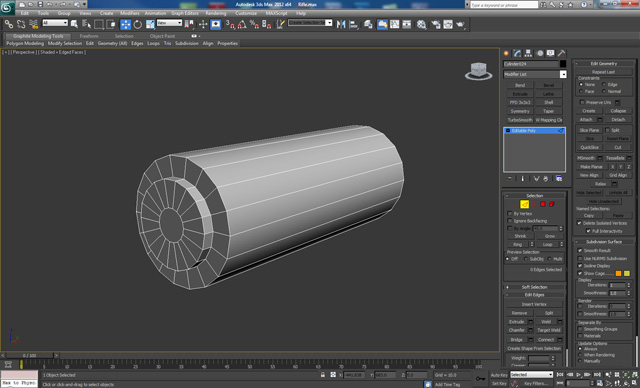Image resolution: width=640 pixels, height=388 pixels.
Task: Open the Customize menu
Action: [246, 13]
